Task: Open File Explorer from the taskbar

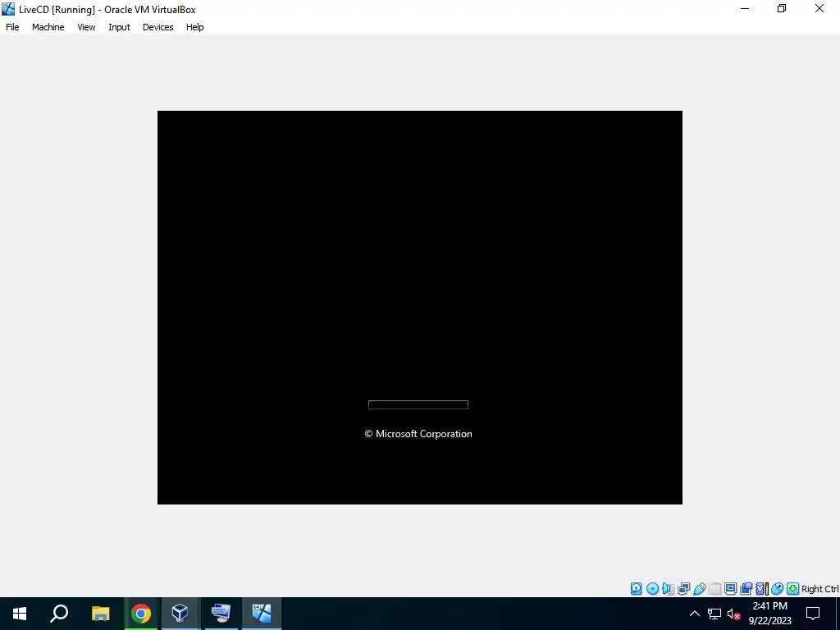Action: click(x=100, y=614)
